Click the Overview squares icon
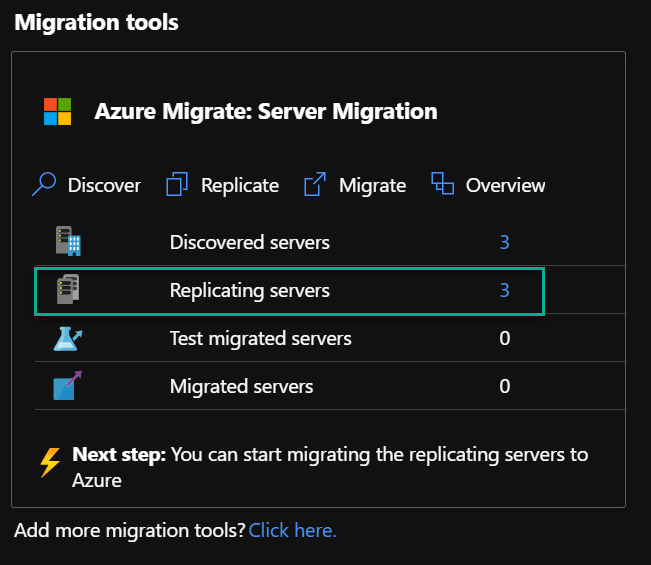The image size is (651, 565). 443,183
